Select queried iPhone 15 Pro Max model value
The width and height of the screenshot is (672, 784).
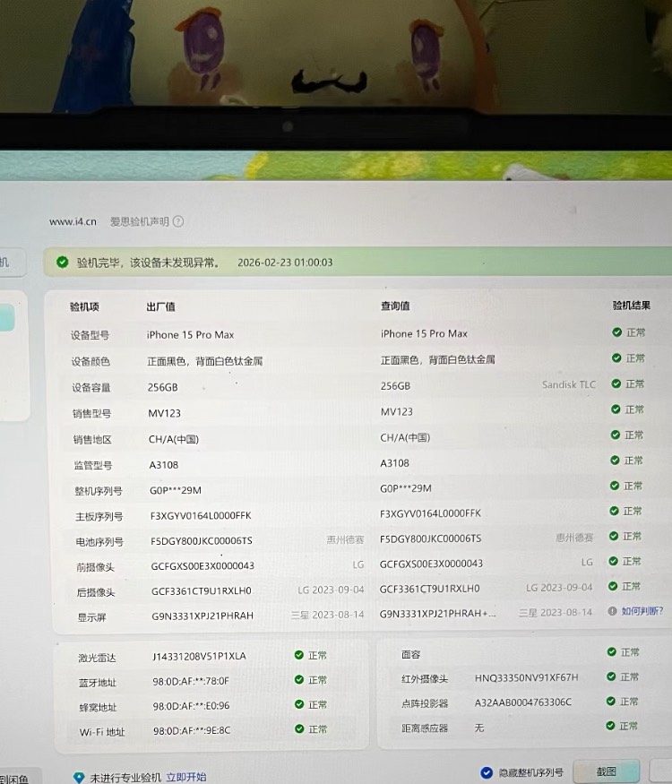(424, 333)
